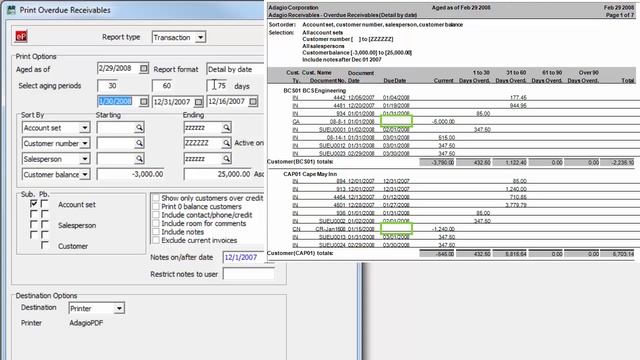
Task: Click document SUEU0001 in the report
Action: [x=332, y=129]
